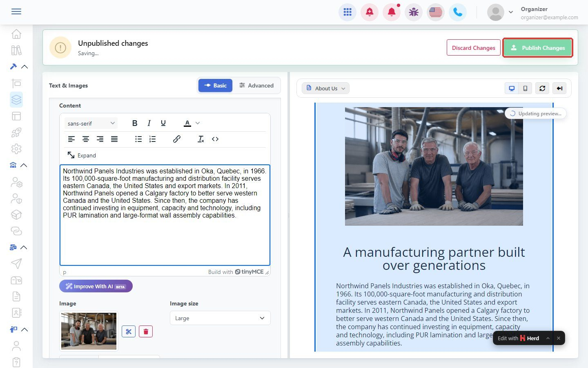Toggle italic formatting
The width and height of the screenshot is (588, 368).
(149, 123)
